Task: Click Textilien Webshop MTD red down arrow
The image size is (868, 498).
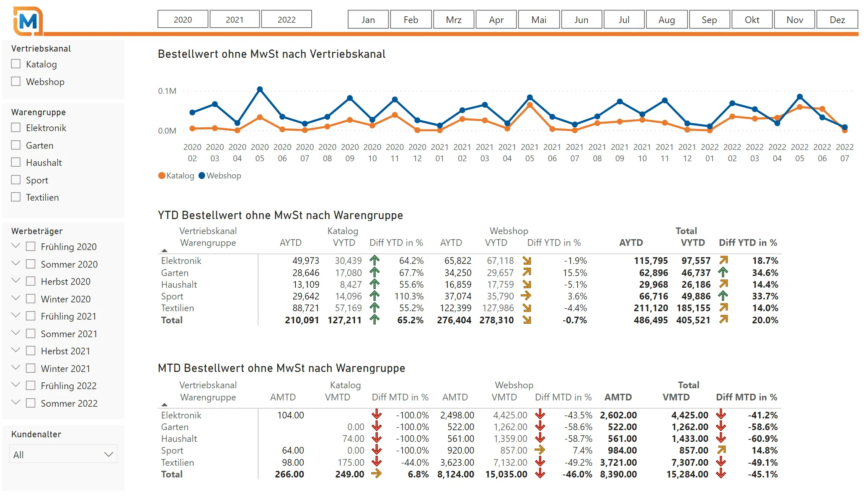Action: click(x=540, y=462)
